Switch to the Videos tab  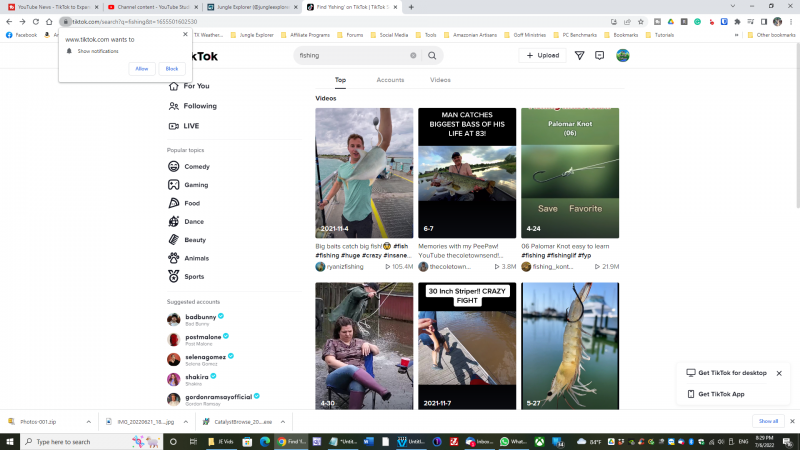coord(440,80)
